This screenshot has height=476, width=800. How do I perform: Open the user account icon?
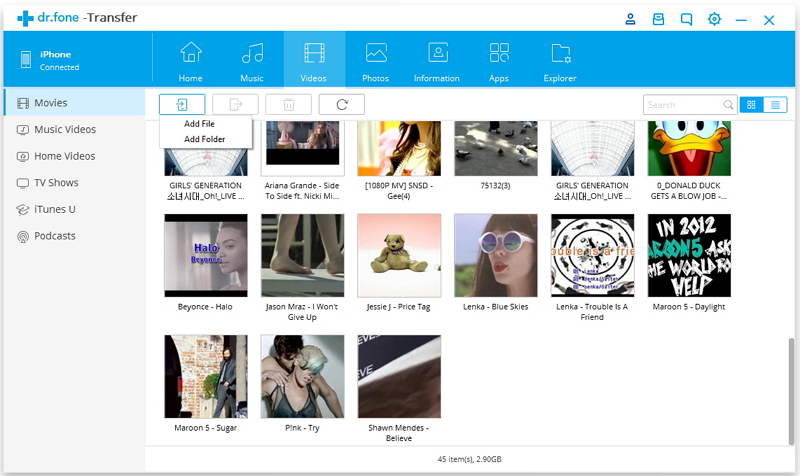[631, 19]
